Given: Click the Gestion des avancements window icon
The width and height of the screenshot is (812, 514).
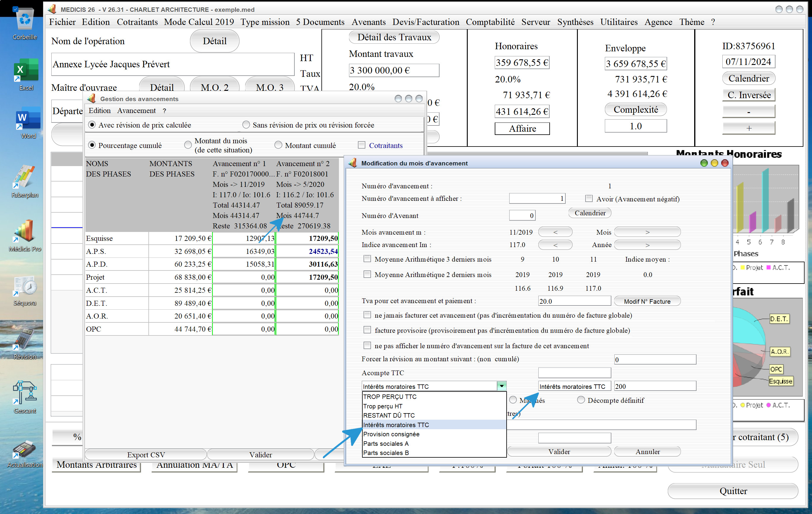Looking at the screenshot, I should (x=91, y=98).
